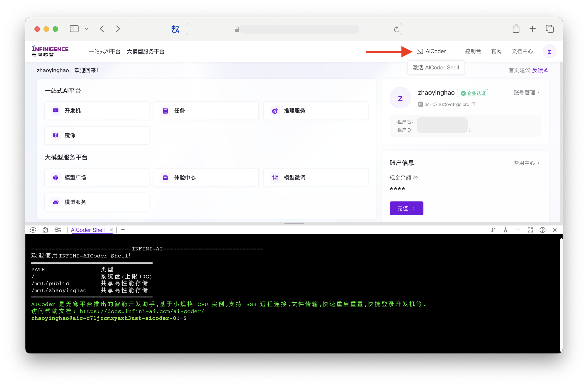Open the 镜像 images card
Image resolution: width=588 pixels, height=387 pixels.
(97, 135)
